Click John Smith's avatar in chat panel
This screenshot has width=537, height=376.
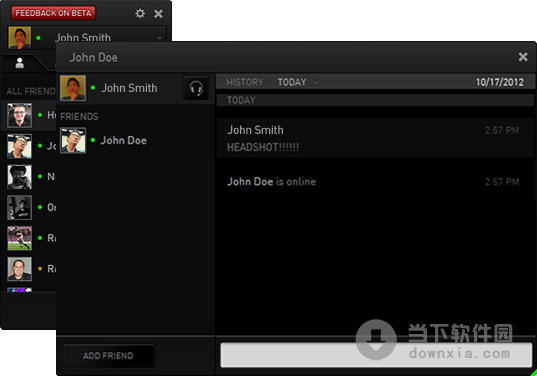point(73,88)
